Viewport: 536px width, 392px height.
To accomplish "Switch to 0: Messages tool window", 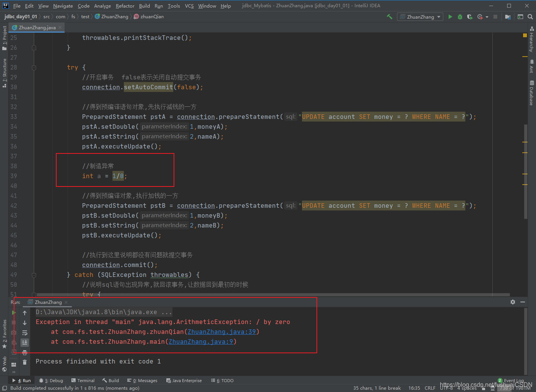I will 142,381.
